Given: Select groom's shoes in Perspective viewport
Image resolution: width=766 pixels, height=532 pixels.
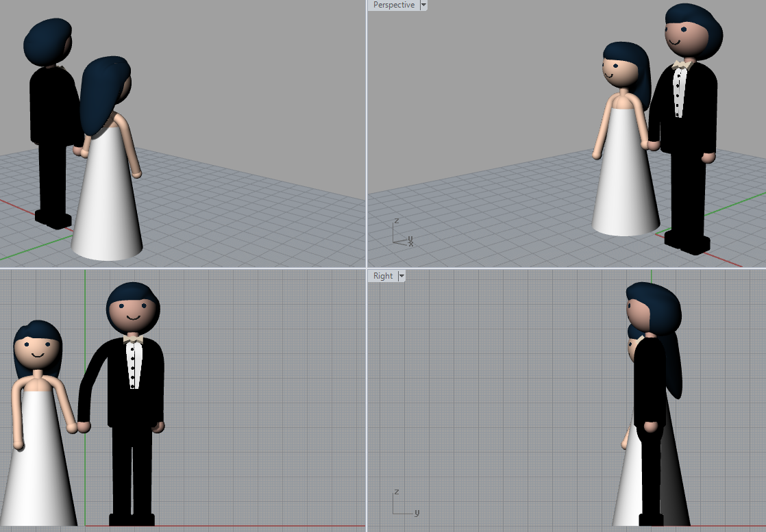Looking at the screenshot, I should (x=687, y=241).
